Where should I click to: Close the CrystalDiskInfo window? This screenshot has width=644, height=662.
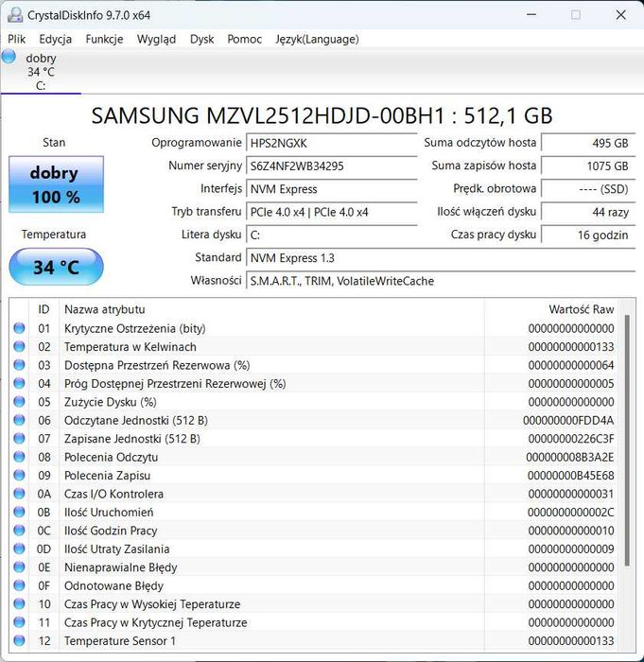620,15
